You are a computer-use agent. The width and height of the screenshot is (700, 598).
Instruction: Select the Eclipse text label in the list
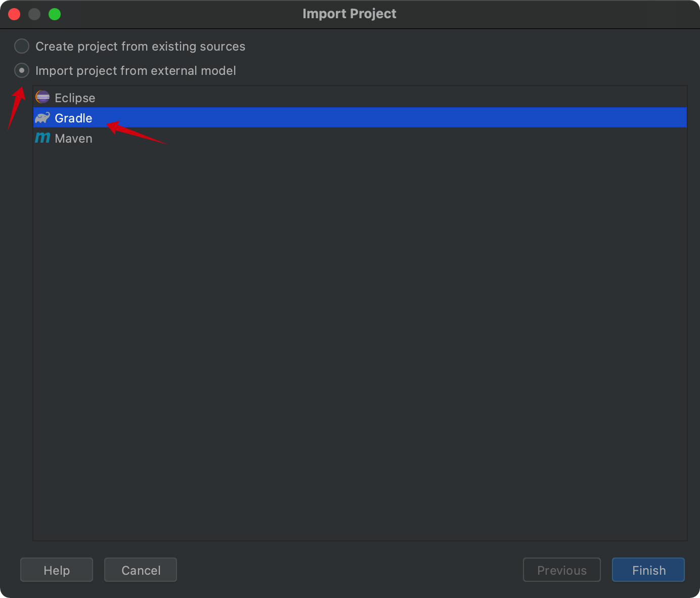click(x=75, y=98)
